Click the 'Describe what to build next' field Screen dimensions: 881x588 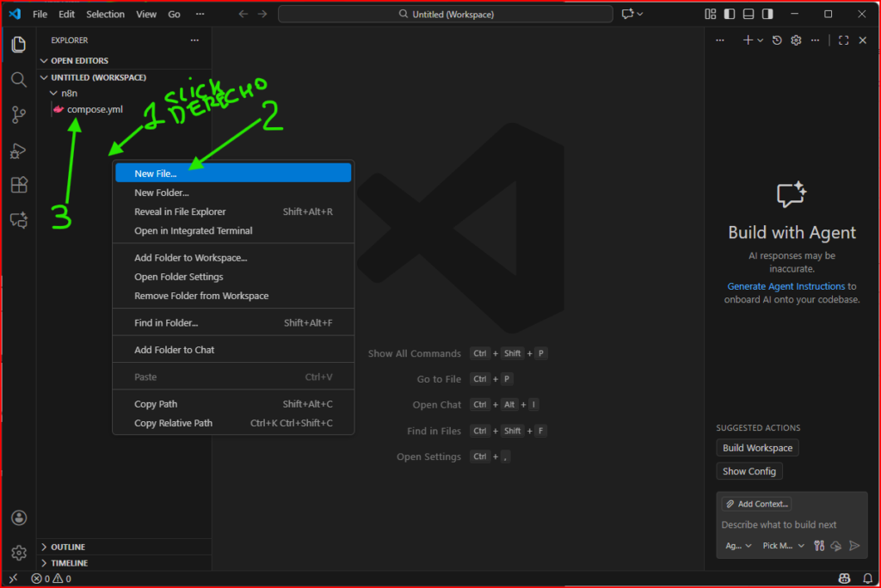pos(779,524)
